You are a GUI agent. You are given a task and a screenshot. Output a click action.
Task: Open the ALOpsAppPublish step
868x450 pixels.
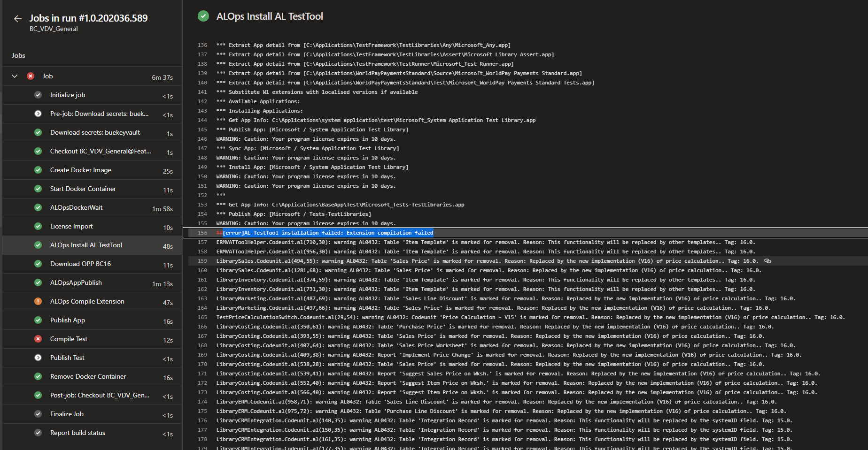[x=92, y=282]
